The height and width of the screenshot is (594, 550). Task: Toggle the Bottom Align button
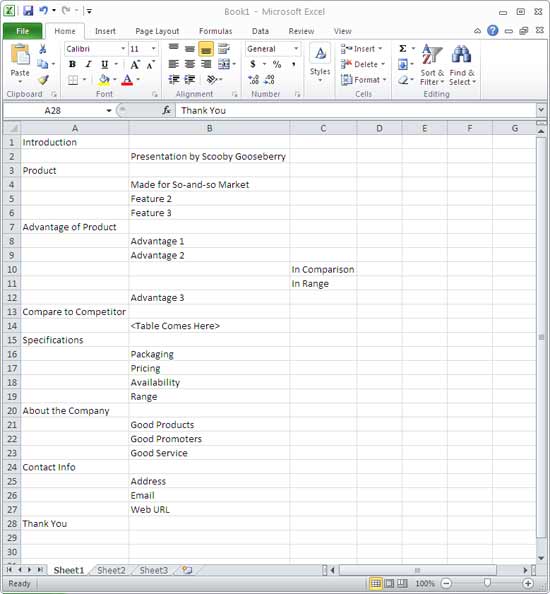coord(206,49)
